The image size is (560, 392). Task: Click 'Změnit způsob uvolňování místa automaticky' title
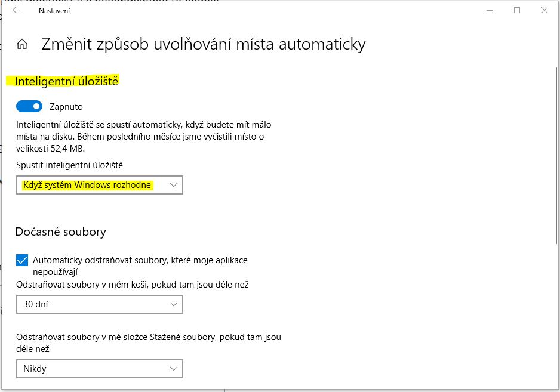(203, 44)
